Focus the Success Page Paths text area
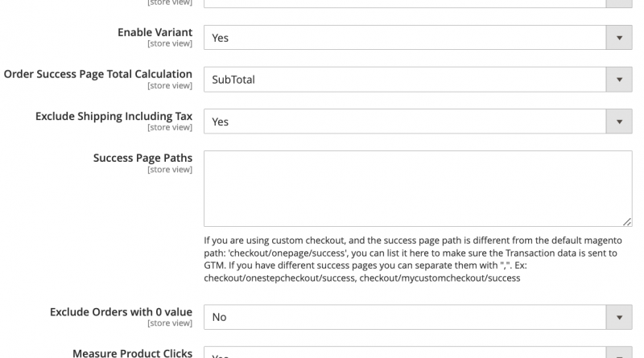The image size is (644, 358). pos(417,188)
